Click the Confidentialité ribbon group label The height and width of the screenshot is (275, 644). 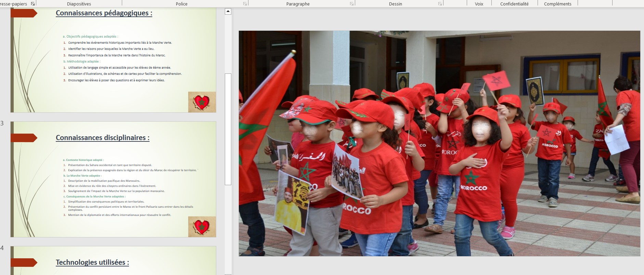point(514,4)
